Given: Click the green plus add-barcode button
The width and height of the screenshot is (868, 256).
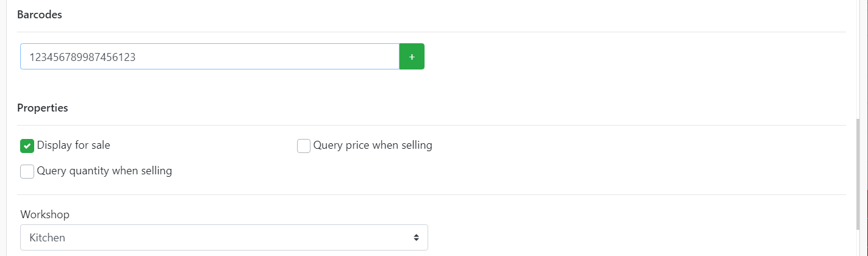Looking at the screenshot, I should [412, 57].
